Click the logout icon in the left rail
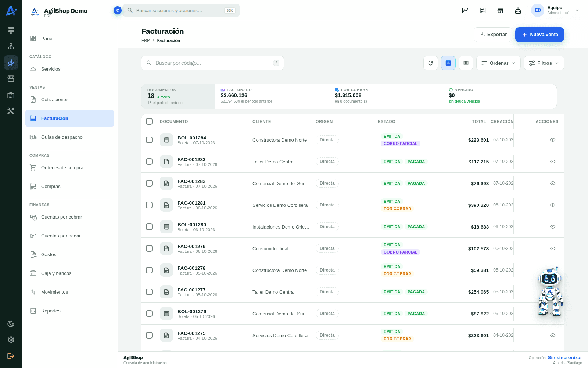This screenshot has height=368, width=588. [x=11, y=356]
